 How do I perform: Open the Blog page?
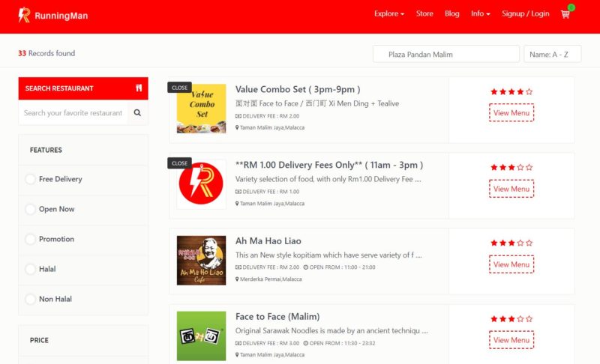452,13
